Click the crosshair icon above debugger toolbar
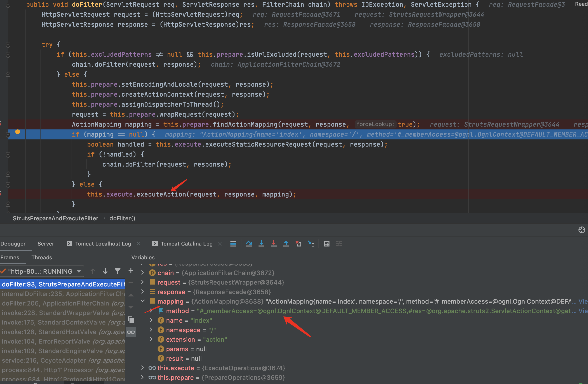588x384 pixels. (582, 230)
